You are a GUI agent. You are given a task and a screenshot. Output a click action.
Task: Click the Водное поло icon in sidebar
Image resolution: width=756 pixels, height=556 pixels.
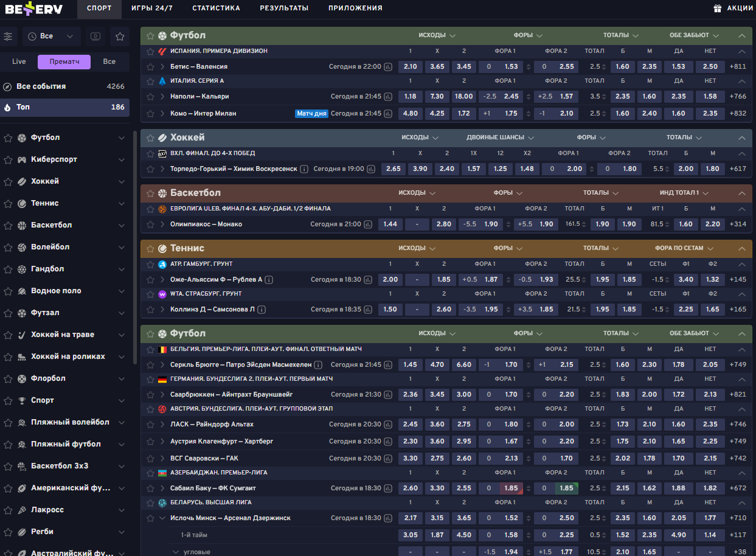[x=22, y=291]
